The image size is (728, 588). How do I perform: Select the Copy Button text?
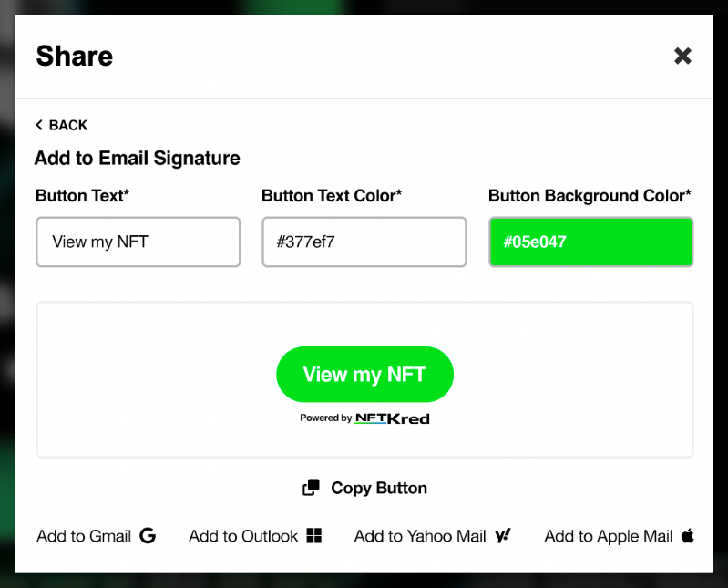379,488
